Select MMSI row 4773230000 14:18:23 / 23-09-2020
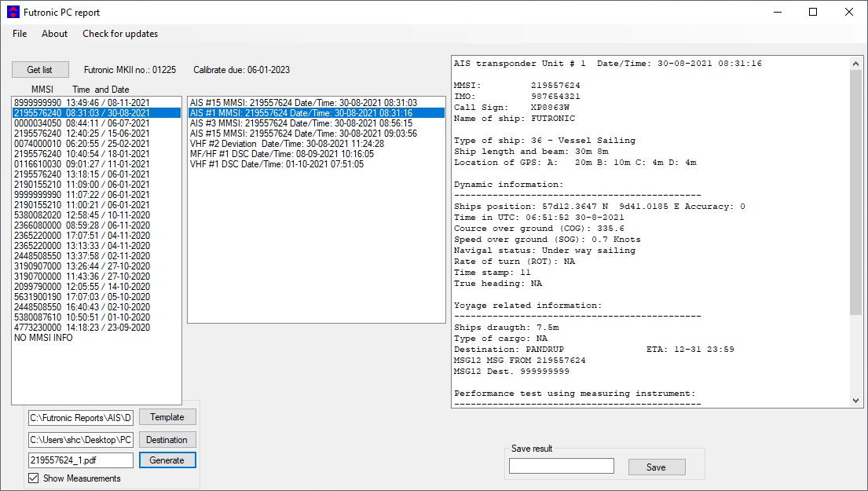The width and height of the screenshot is (868, 491). tap(97, 328)
